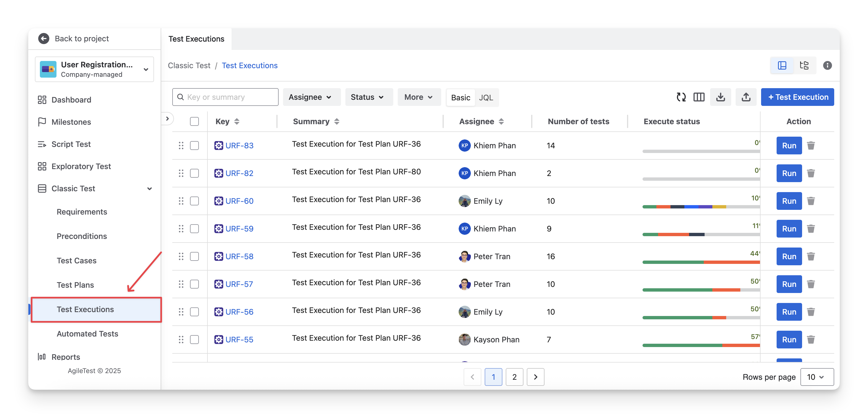The image size is (868, 418).
Task: Open the column configuration icon
Action: click(x=699, y=97)
